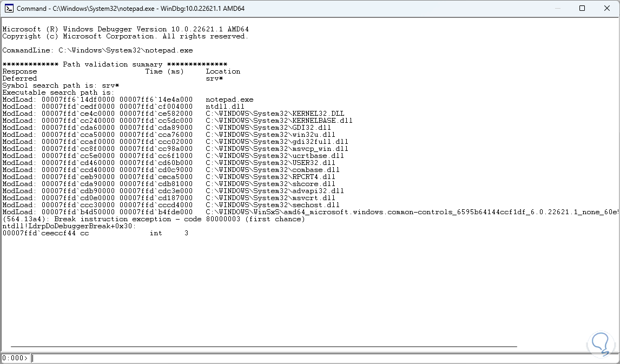Click the srv* value under Location
620x364 pixels.
(x=214, y=78)
